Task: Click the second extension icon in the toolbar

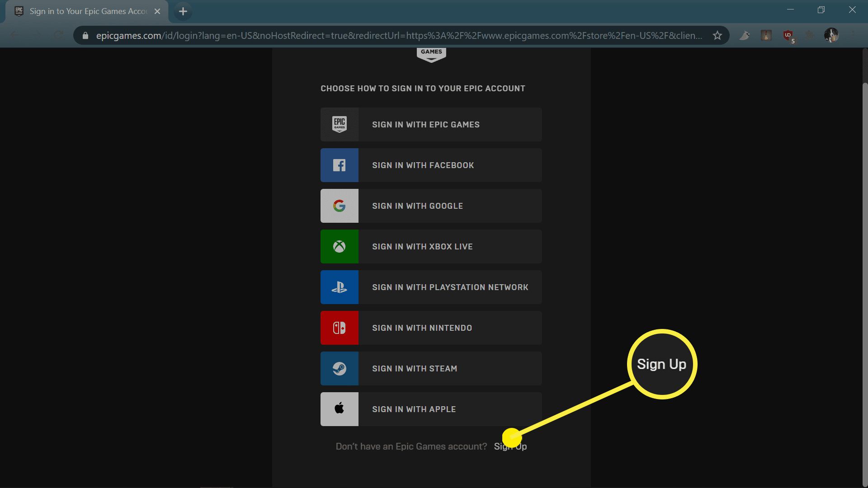Action: 766,35
